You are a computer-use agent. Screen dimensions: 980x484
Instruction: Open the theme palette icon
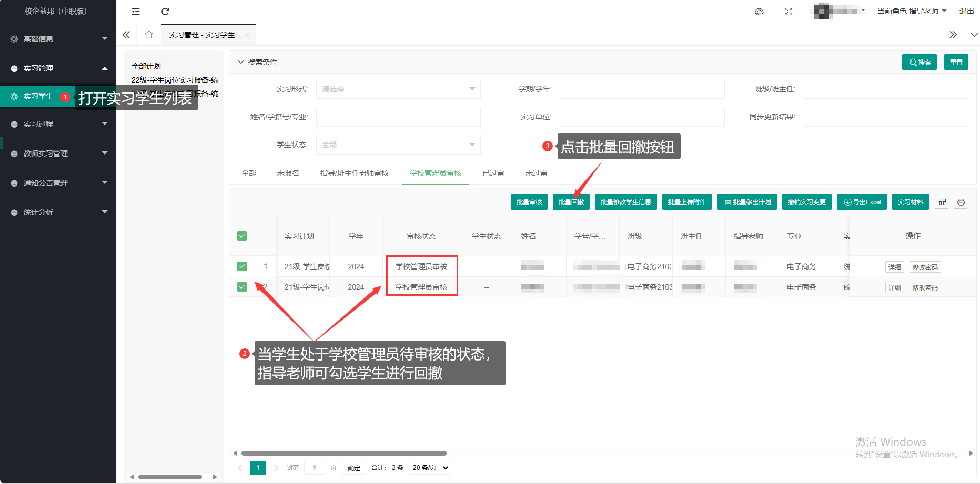[759, 12]
